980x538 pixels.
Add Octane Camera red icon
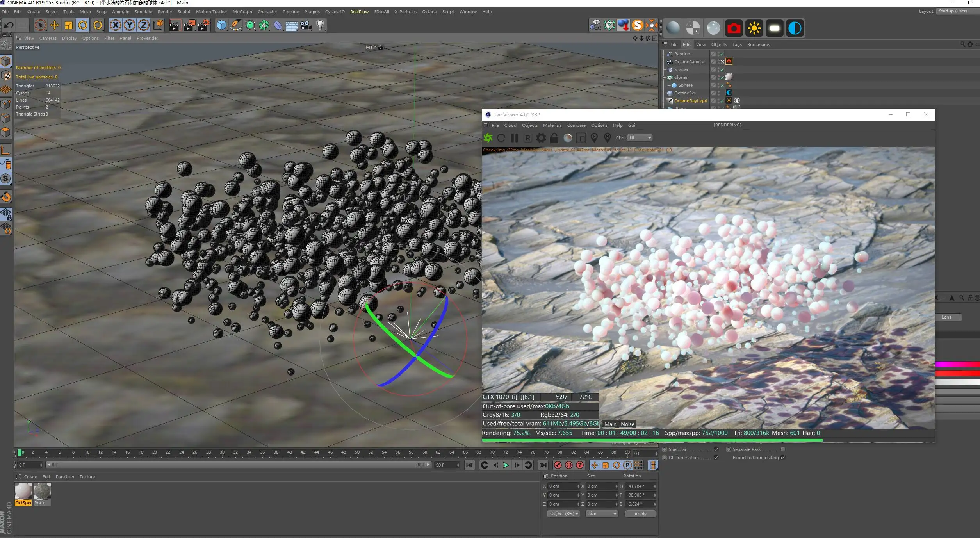pyautogui.click(x=734, y=28)
